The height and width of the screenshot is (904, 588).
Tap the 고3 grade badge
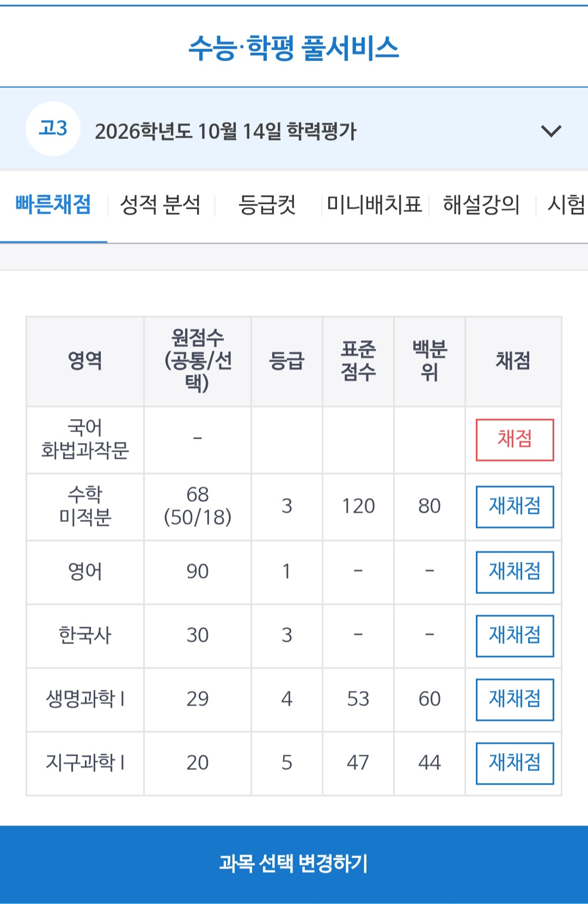tap(53, 129)
